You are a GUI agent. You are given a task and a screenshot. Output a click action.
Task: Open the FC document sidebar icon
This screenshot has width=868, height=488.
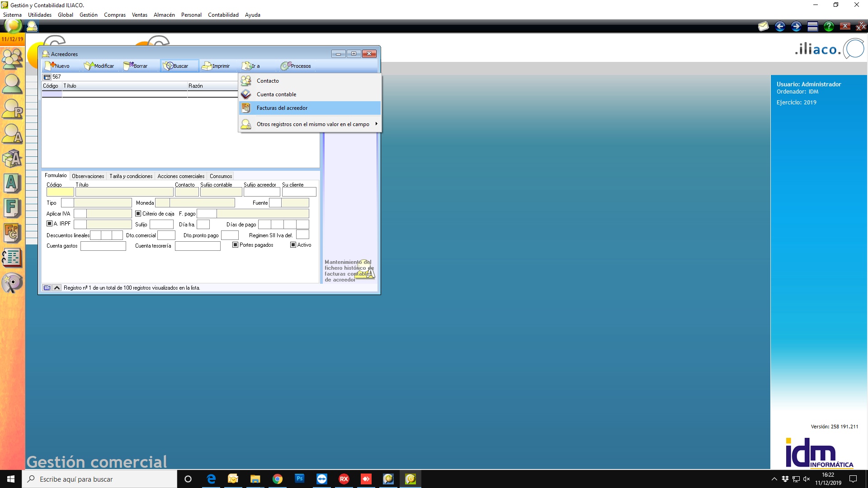tap(12, 233)
